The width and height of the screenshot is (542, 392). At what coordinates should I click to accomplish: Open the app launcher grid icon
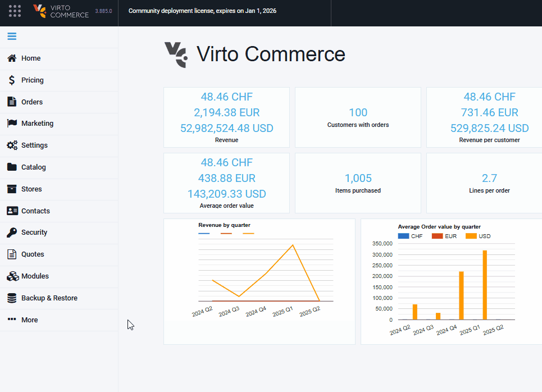pyautogui.click(x=15, y=11)
